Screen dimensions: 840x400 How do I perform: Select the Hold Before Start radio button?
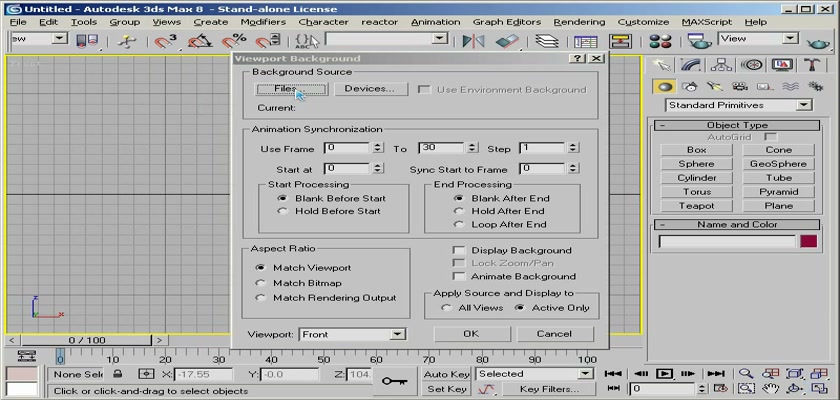tap(282, 211)
